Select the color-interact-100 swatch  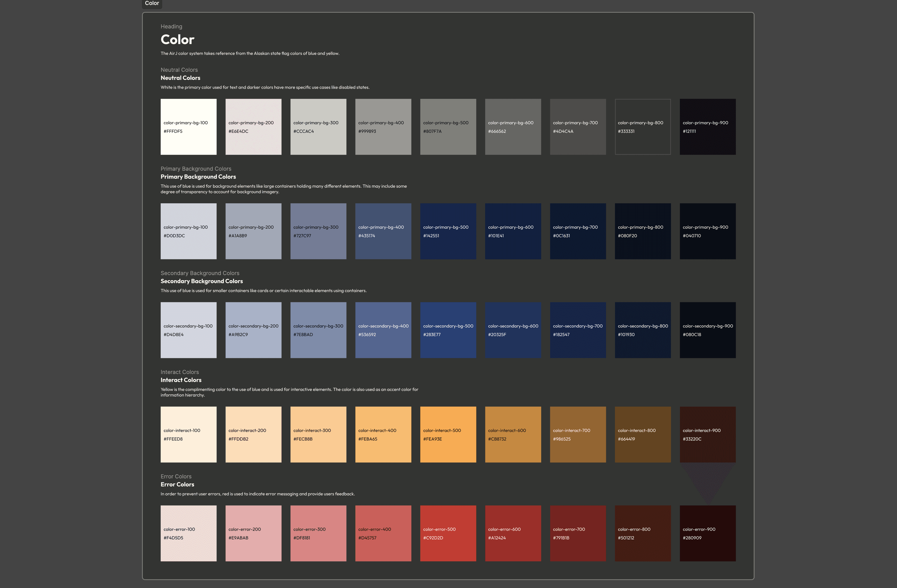[x=188, y=435]
